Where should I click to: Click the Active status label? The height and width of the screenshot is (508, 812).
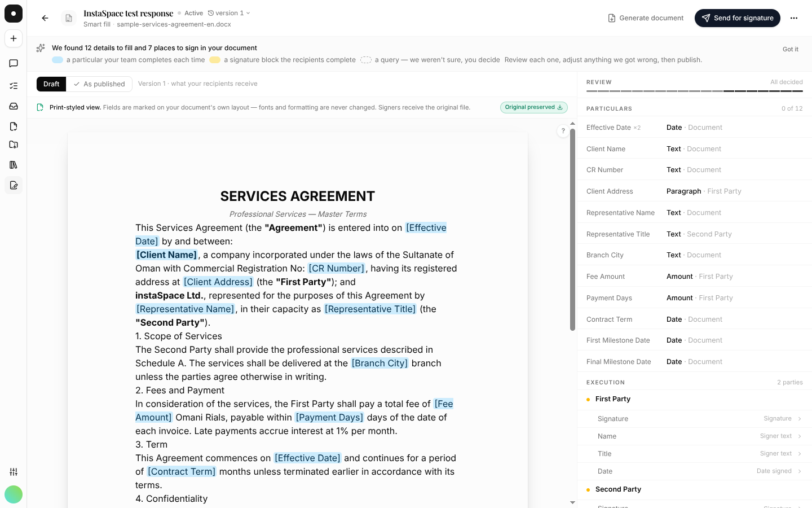pyautogui.click(x=193, y=13)
